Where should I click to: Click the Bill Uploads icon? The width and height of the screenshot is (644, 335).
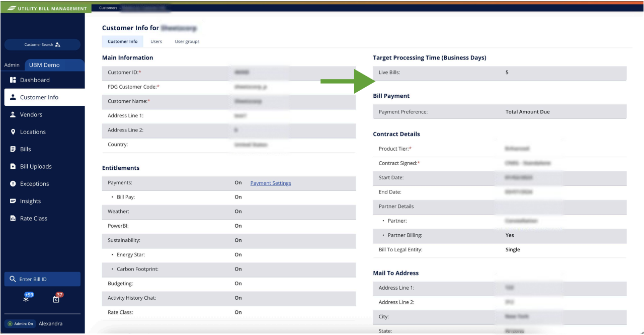coord(13,166)
